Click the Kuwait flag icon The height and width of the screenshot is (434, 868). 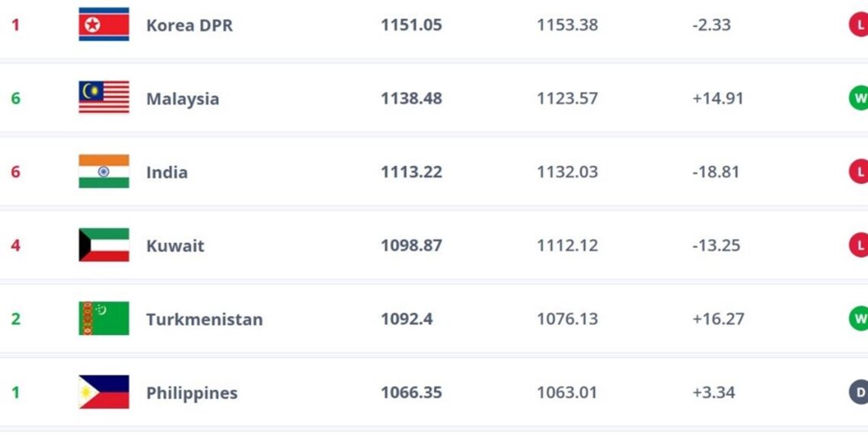click(104, 245)
